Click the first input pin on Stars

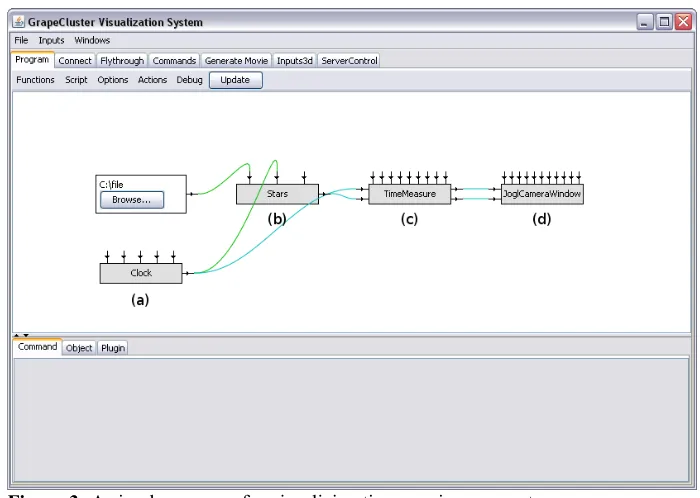[250, 177]
